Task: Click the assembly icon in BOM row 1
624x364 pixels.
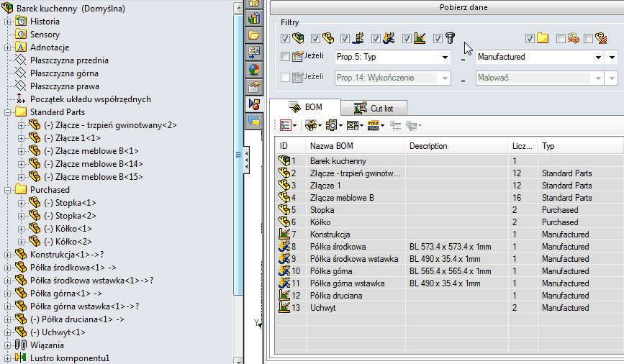Action: (284, 160)
